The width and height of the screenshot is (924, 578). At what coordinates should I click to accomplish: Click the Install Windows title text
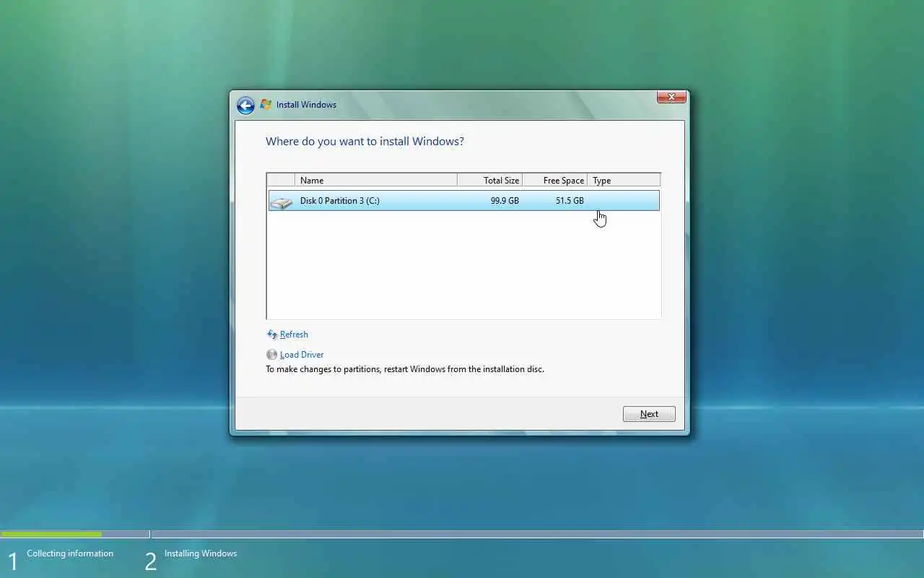pyautogui.click(x=306, y=105)
